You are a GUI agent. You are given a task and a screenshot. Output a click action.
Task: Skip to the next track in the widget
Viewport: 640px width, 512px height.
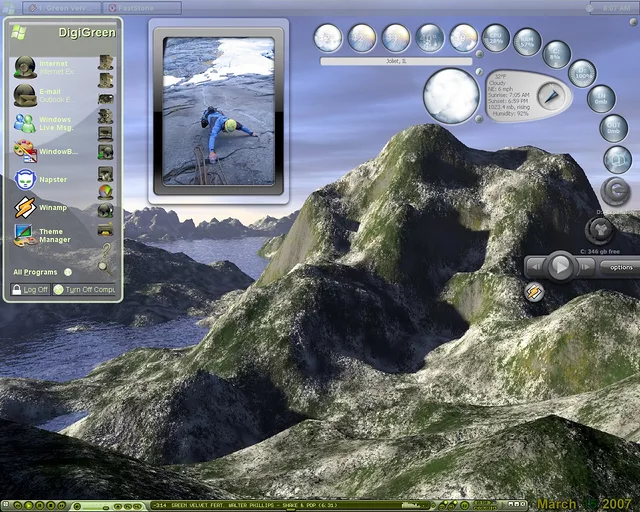pos(585,267)
